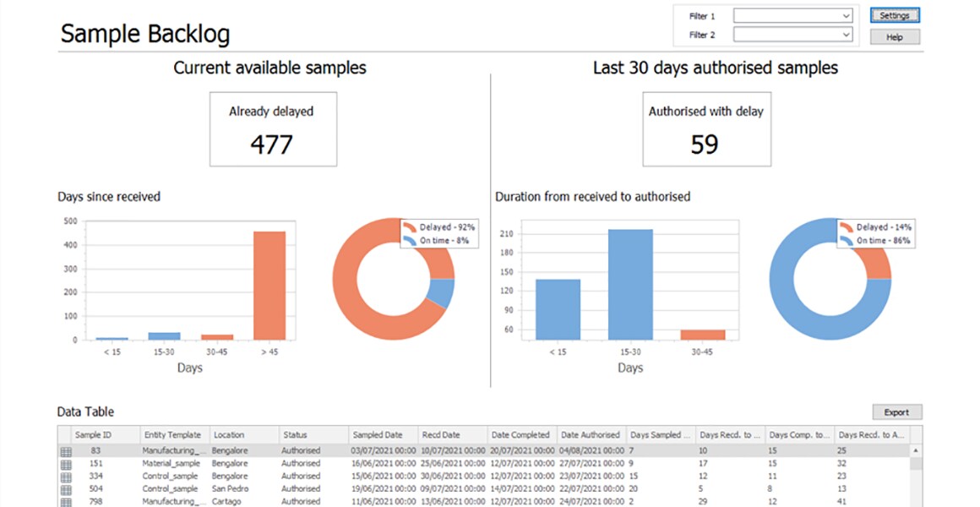
Task: Open the Filter 2 dropdown
Action: pos(847,35)
